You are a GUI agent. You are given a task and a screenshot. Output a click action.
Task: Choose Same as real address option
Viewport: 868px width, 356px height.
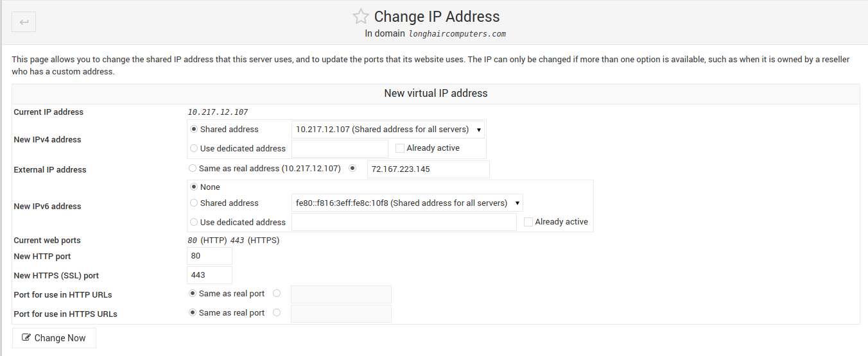click(193, 169)
